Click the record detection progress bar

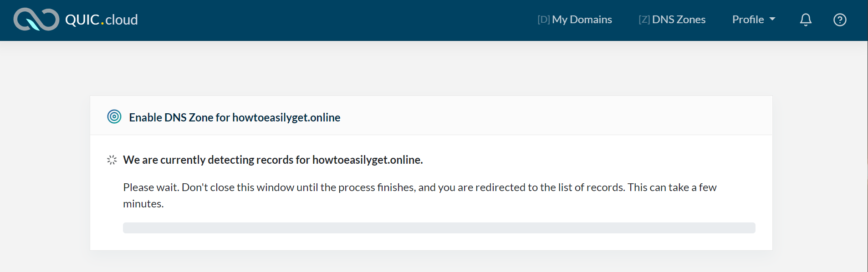coord(439,228)
